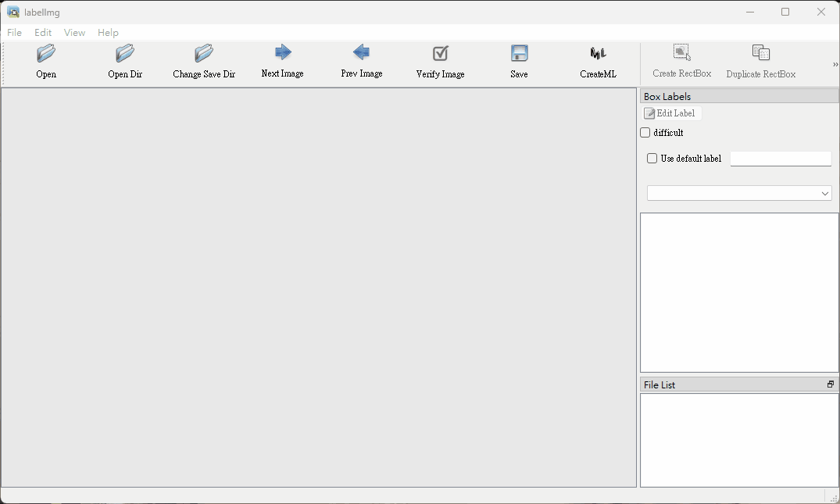Click the Verify Image checkmark icon
The image size is (840, 504).
441,54
